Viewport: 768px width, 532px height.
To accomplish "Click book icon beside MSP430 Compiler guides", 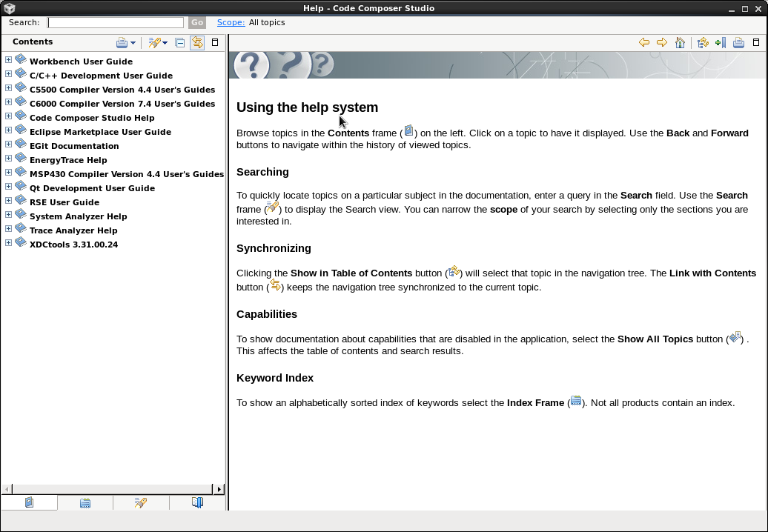I will 21,171.
